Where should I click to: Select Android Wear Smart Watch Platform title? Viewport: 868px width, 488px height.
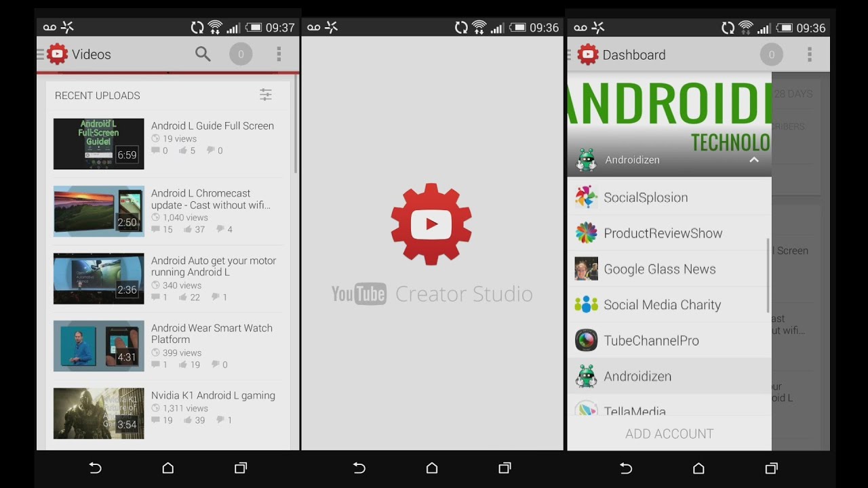(x=212, y=333)
